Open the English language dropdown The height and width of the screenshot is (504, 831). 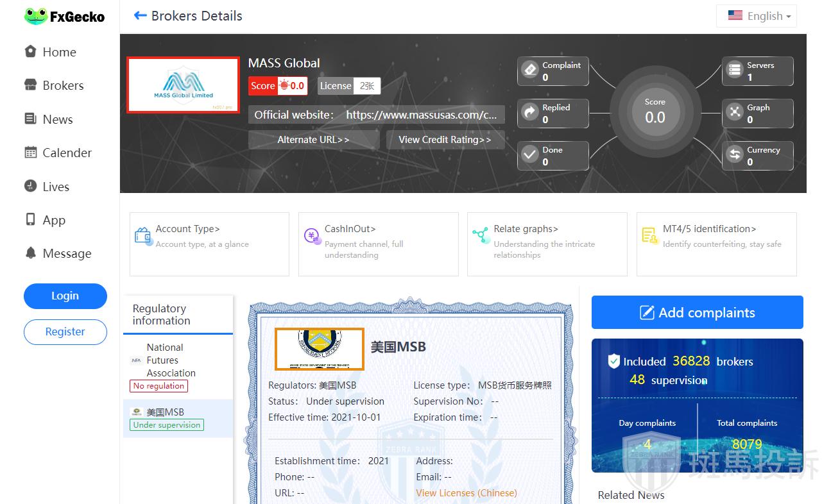[x=757, y=16]
